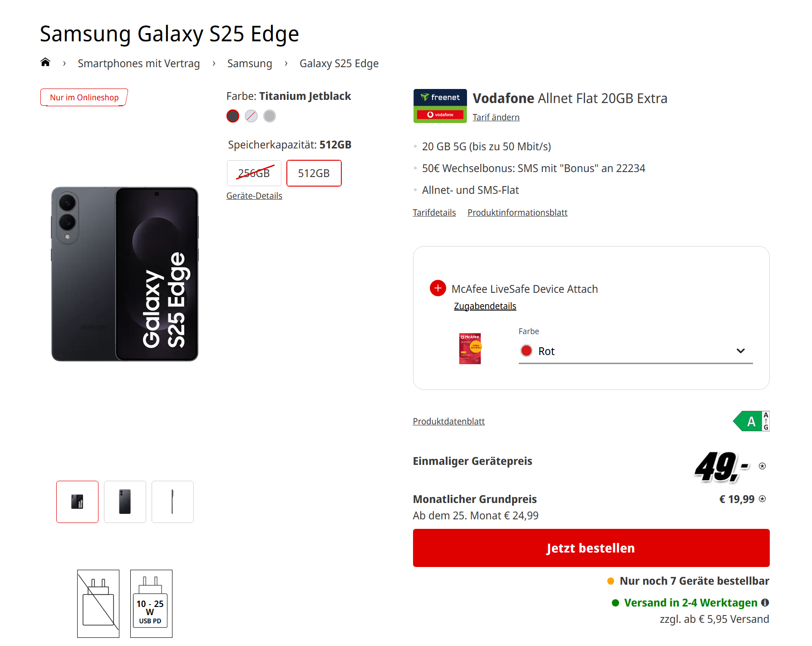This screenshot has width=812, height=646.
Task: Click the 10-25 W USB PD charger icon
Action: coord(151,603)
